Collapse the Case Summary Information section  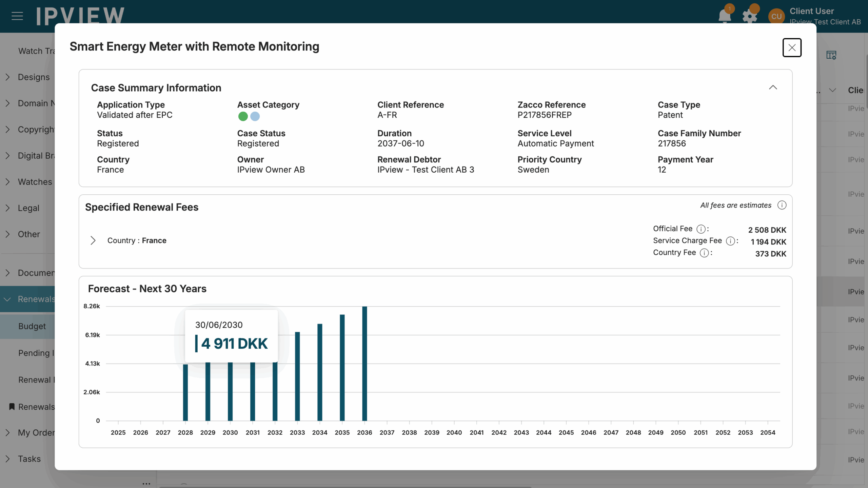[x=773, y=87]
